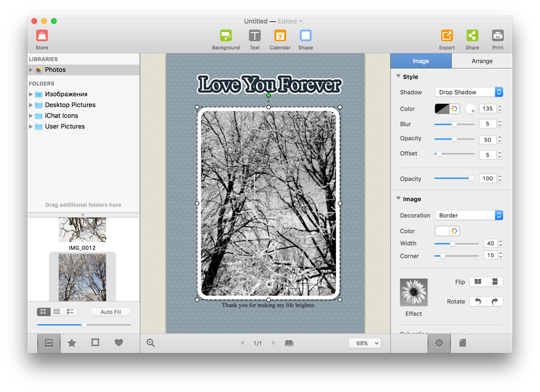Open the inspector settings gear tab
Image resolution: width=540 pixels, height=392 pixels.
tap(439, 343)
